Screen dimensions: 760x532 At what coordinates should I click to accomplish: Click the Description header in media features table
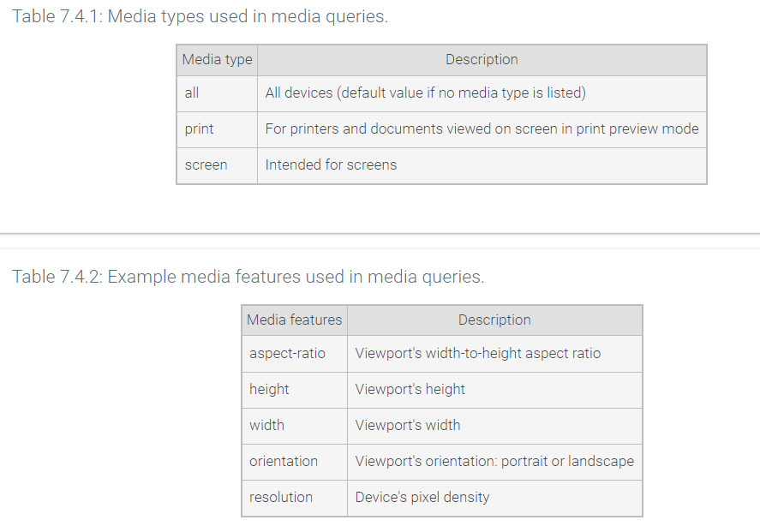point(494,320)
